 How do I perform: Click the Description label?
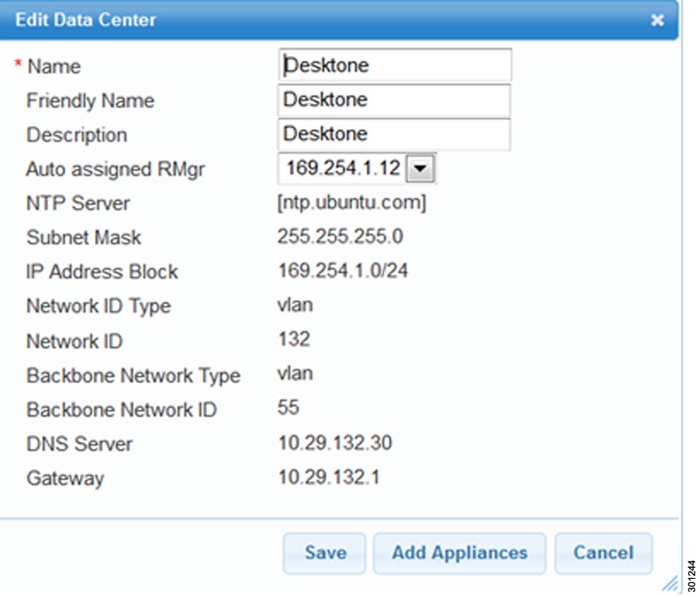coord(77,135)
